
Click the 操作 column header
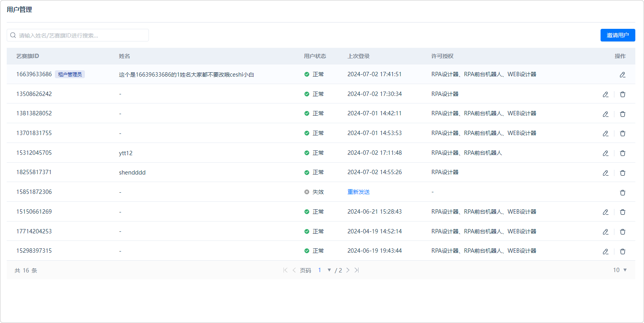[x=620, y=56]
